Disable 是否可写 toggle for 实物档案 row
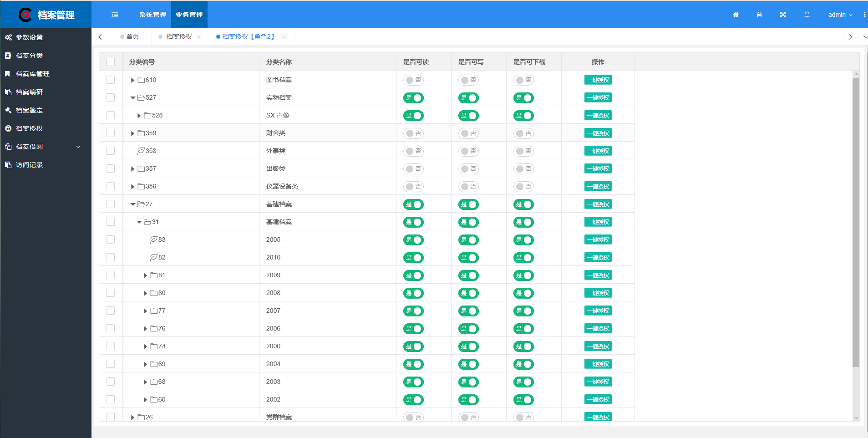Screen dimensions: 868x438 468,98
